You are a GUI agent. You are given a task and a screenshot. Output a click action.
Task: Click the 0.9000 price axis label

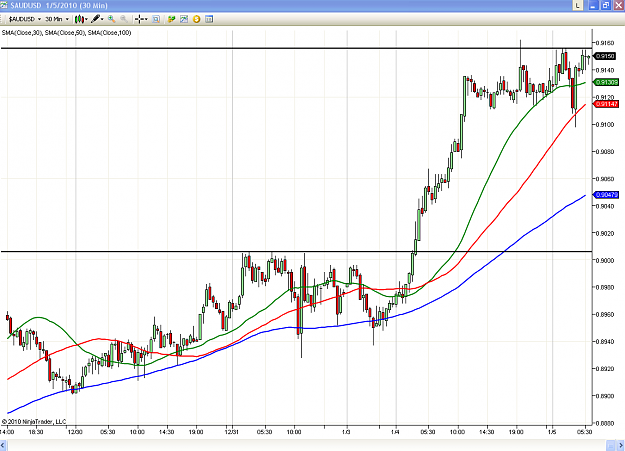pos(605,260)
